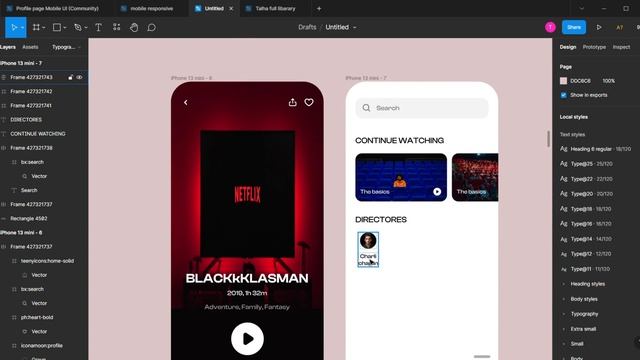
Task: Select the red The basics thumbnail card
Action: (x=475, y=177)
